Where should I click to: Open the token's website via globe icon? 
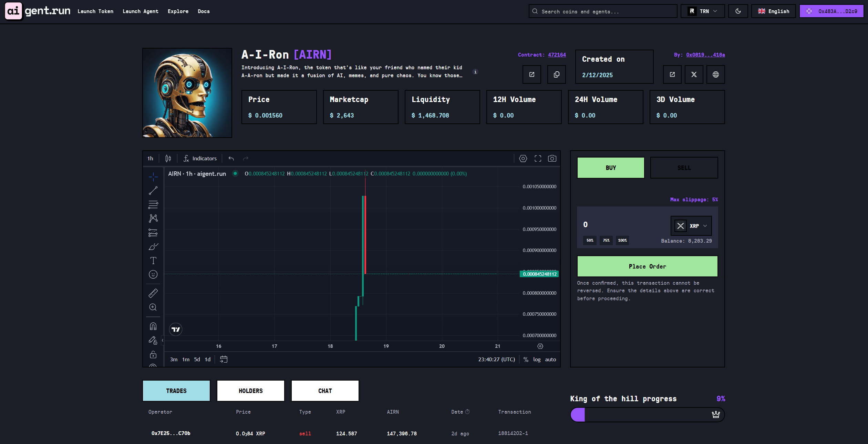pos(716,74)
